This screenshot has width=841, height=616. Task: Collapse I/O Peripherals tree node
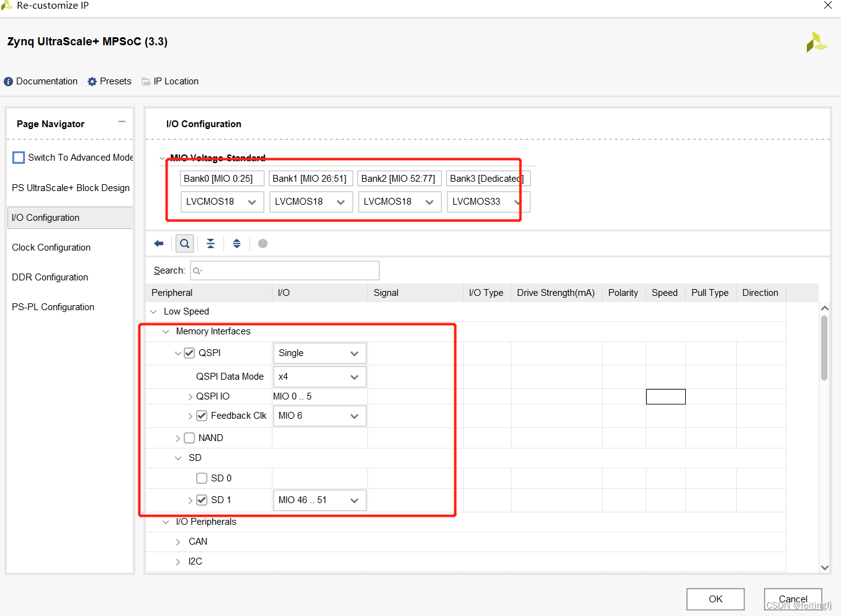166,522
